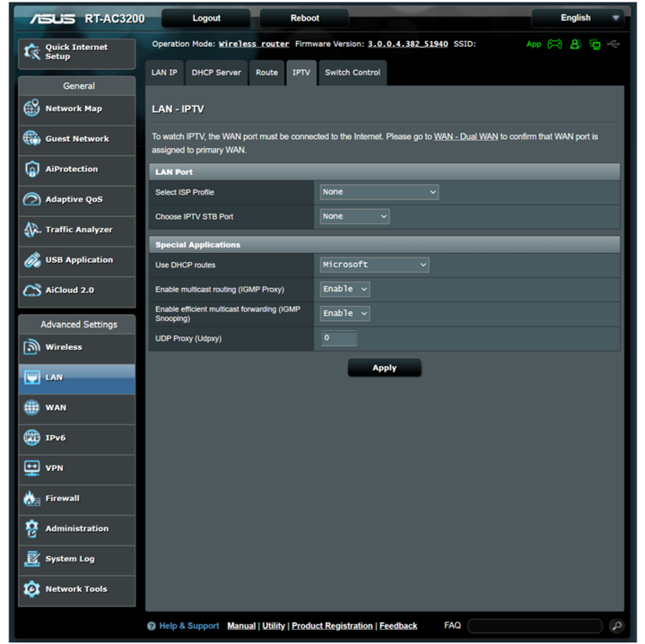
Task: Click the System Log notepad icon
Action: click(31, 559)
